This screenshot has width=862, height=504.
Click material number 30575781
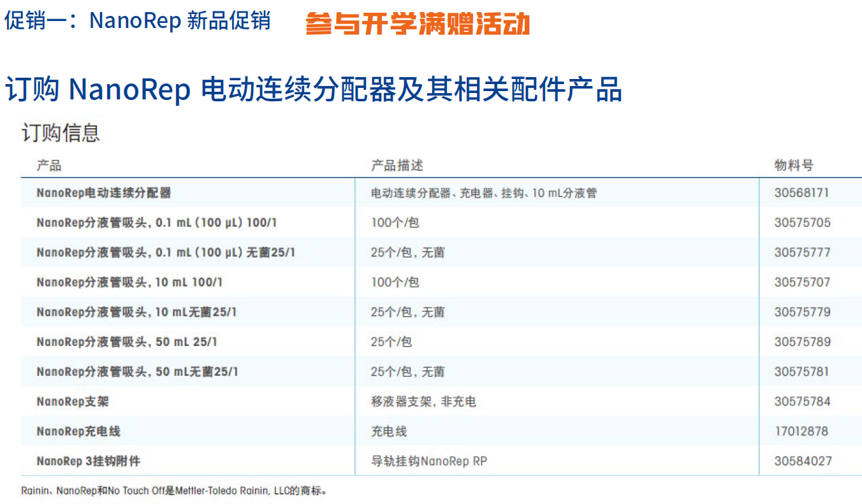pos(797,371)
